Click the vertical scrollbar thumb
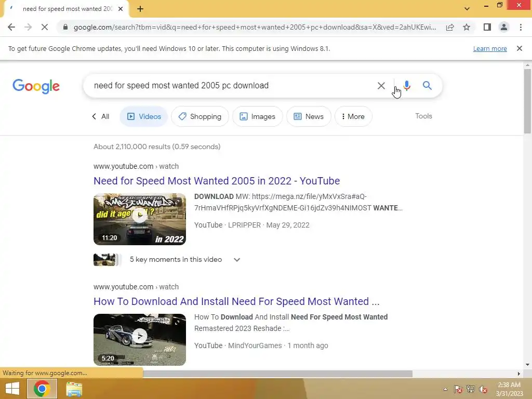Viewport: 532px width, 399px height. (x=527, y=101)
